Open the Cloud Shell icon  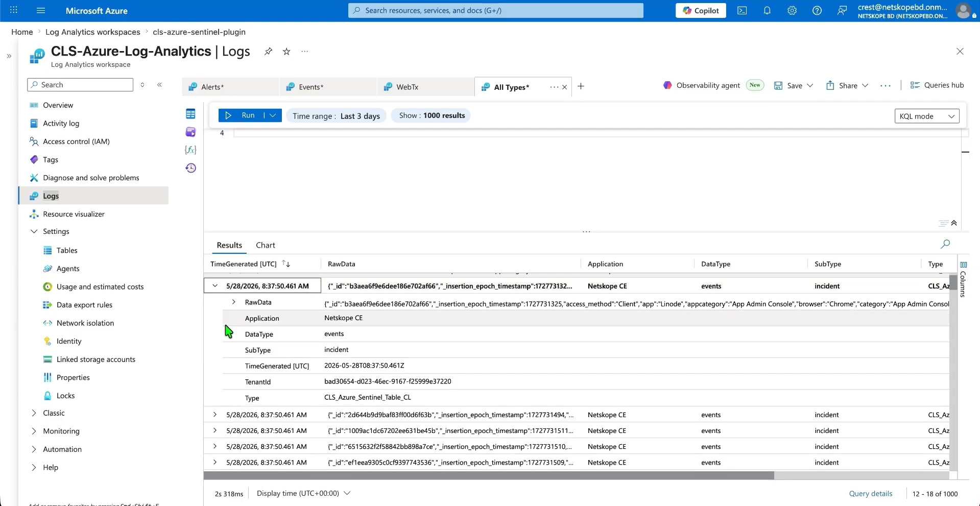tap(742, 10)
